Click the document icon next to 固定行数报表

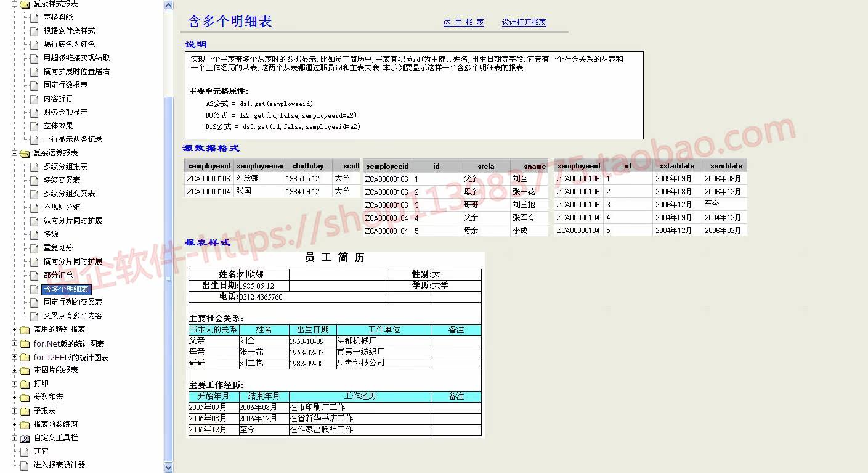pos(34,85)
